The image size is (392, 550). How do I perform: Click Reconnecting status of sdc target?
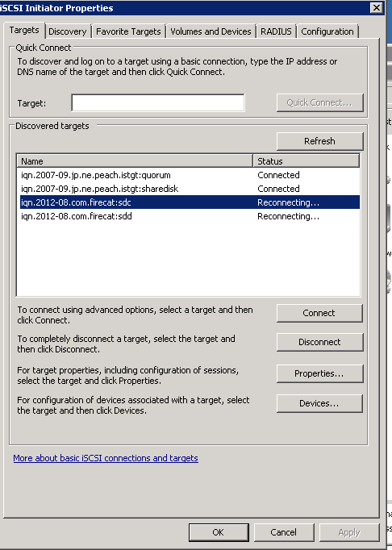point(288,202)
